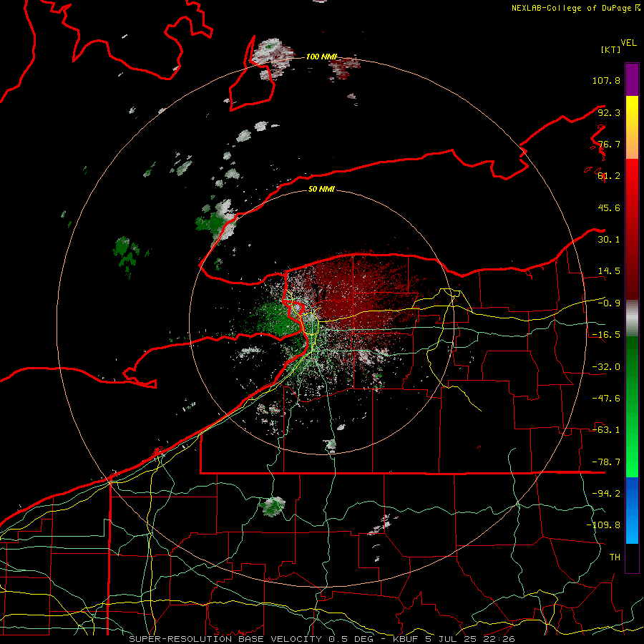Click the TH legend label

pos(615,557)
